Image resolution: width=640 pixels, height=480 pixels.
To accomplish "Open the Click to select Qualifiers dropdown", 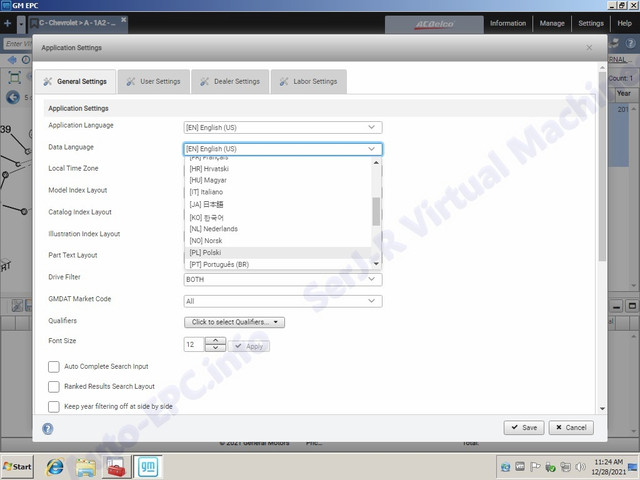I will [234, 322].
